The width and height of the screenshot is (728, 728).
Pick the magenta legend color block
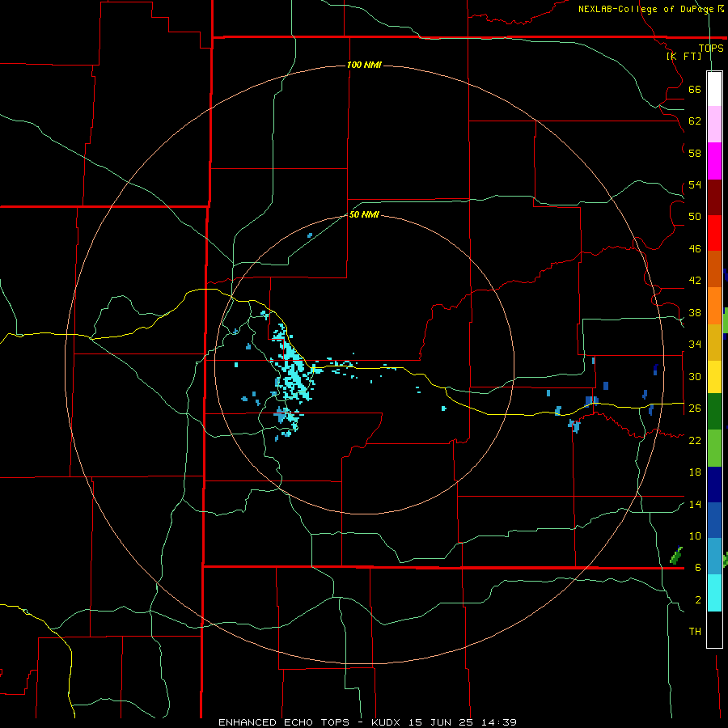pos(714,161)
